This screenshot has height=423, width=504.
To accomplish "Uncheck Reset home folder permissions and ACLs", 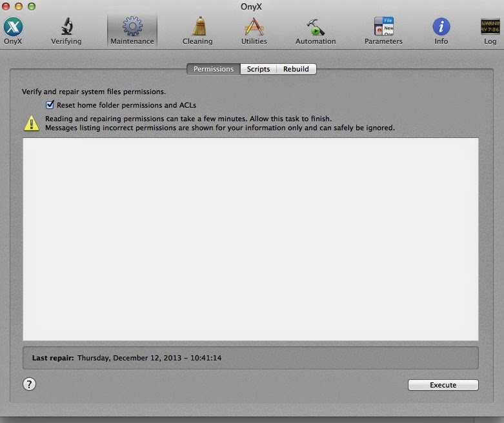I will [x=50, y=104].
